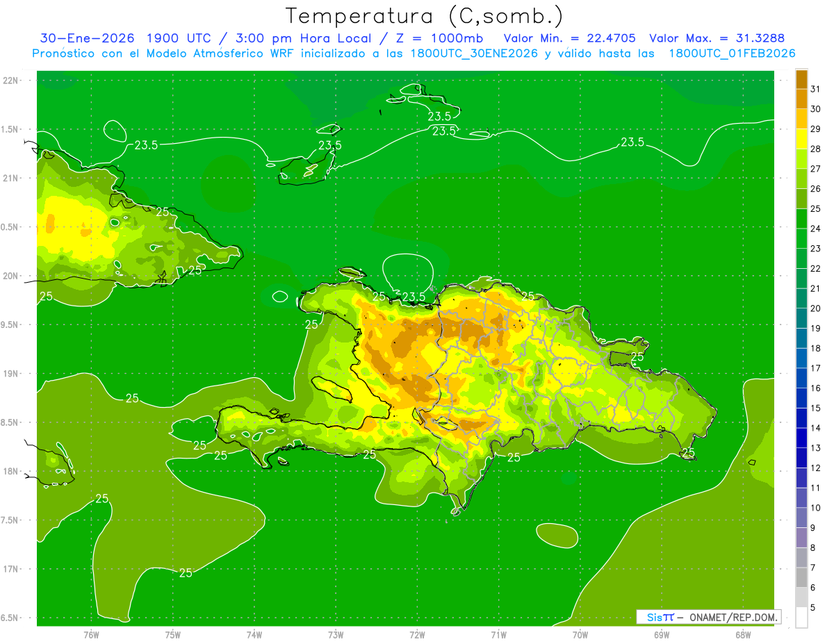Pick the white swatch below legend value 5

click(801, 617)
